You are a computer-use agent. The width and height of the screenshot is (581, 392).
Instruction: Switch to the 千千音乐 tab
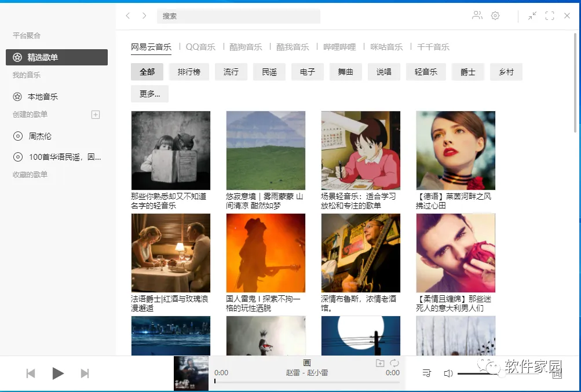(x=433, y=47)
